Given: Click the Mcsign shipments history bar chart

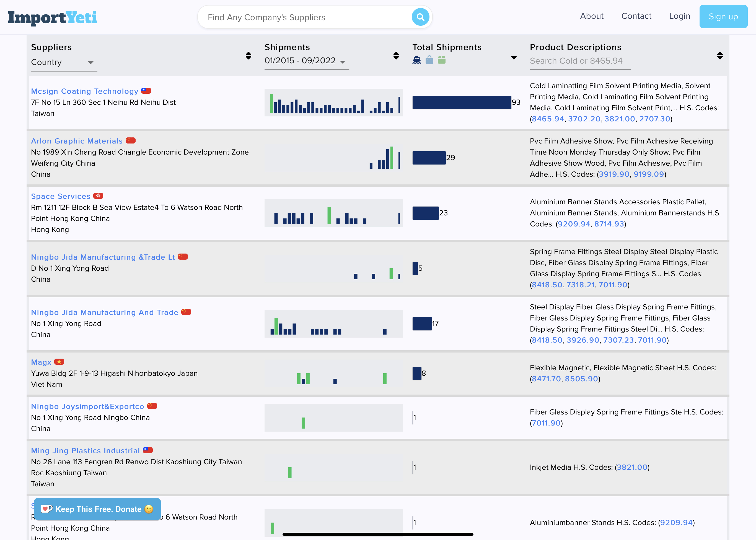Looking at the screenshot, I should [x=333, y=102].
